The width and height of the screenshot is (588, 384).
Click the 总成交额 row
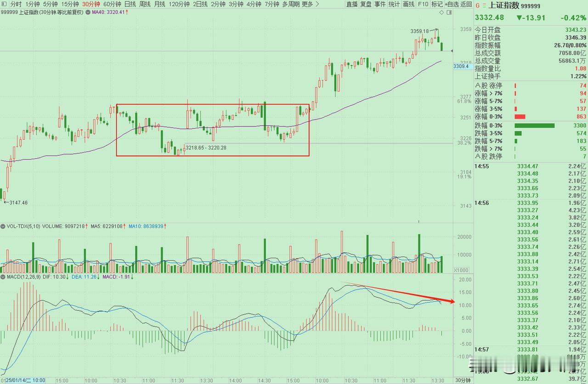(x=531, y=53)
